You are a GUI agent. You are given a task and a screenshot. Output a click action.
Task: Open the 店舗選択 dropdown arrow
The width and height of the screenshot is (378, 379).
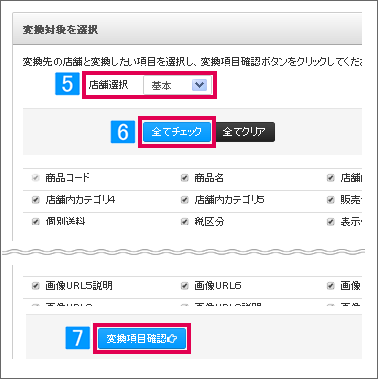point(199,85)
